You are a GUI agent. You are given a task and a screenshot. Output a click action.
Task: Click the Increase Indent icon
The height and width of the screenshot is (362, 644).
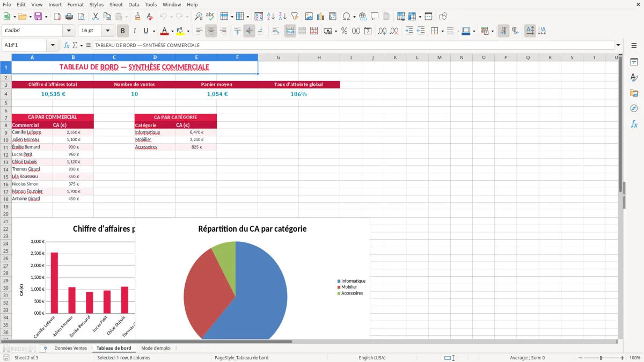pos(409,31)
